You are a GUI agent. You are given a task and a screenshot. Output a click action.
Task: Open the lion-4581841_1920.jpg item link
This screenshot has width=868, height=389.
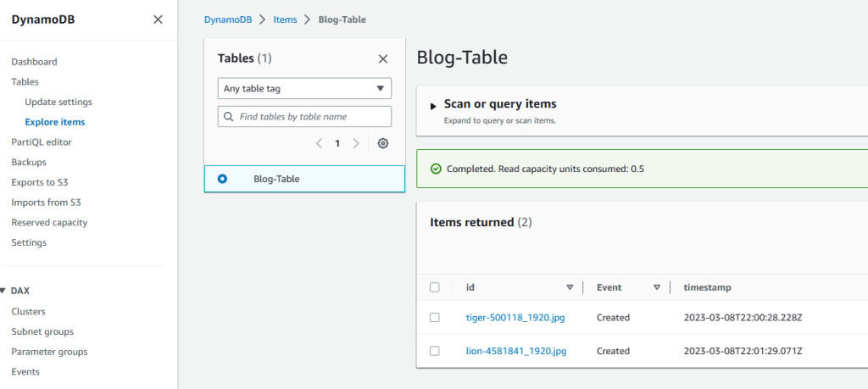(515, 351)
